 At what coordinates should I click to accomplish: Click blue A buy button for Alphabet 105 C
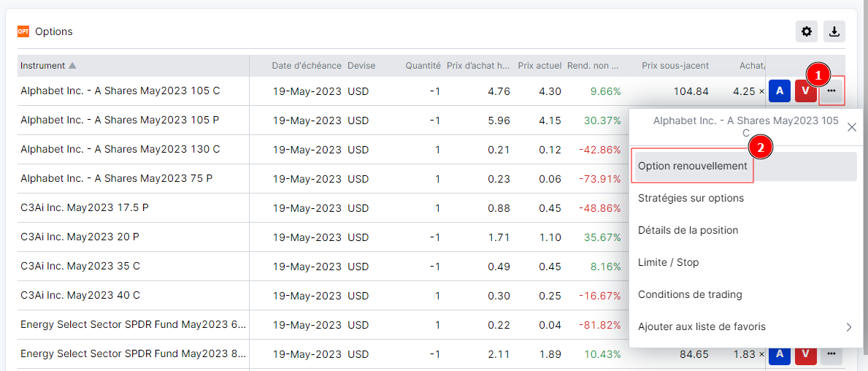click(x=780, y=91)
